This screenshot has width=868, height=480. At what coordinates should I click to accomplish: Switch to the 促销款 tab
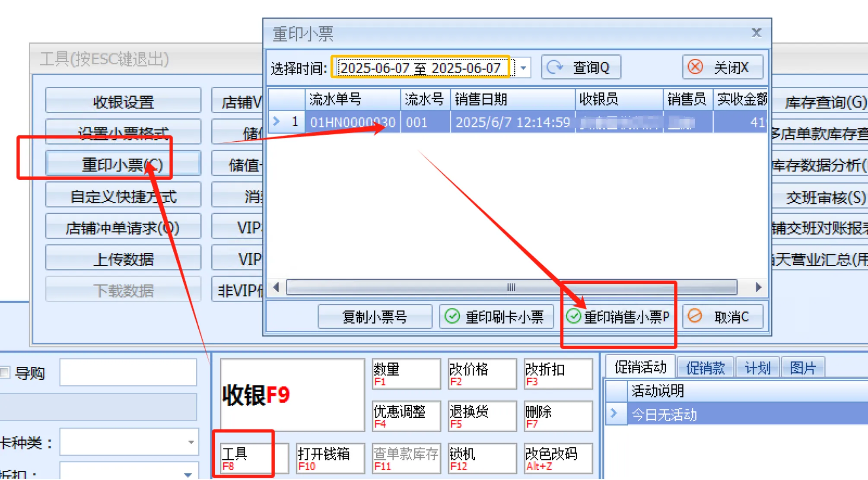coord(705,368)
